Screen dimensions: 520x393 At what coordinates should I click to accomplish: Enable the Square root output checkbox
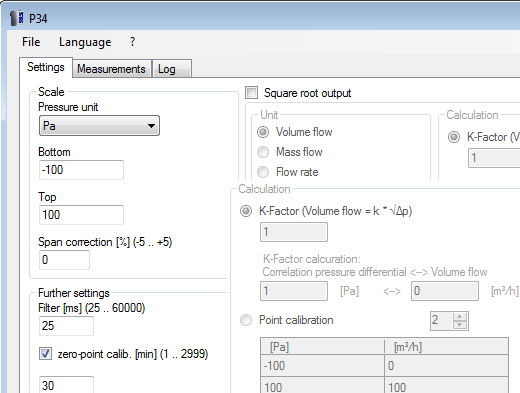(251, 92)
